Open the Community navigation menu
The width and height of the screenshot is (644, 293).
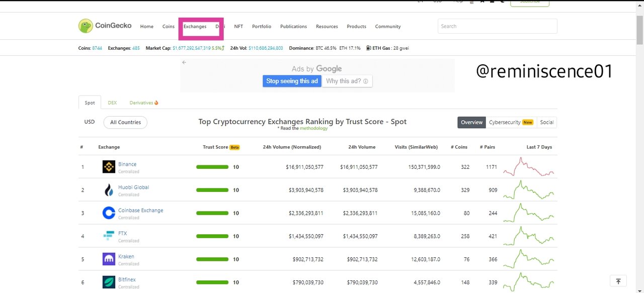tap(388, 27)
